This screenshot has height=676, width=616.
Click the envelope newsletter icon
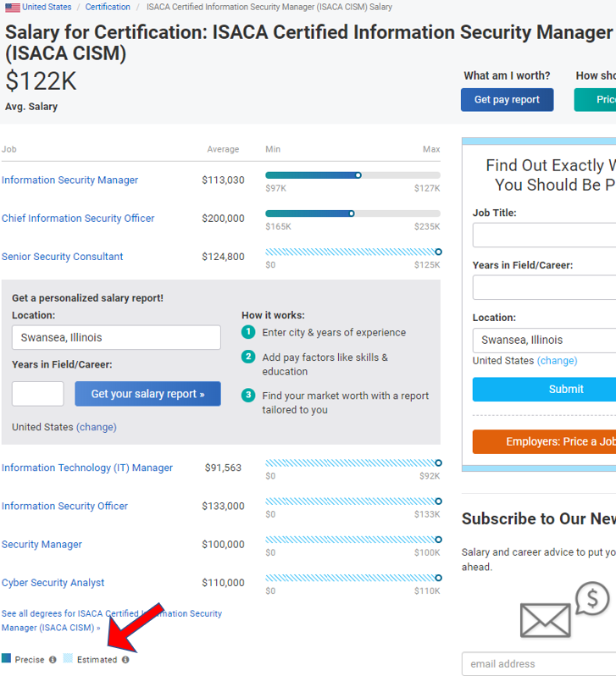[546, 620]
